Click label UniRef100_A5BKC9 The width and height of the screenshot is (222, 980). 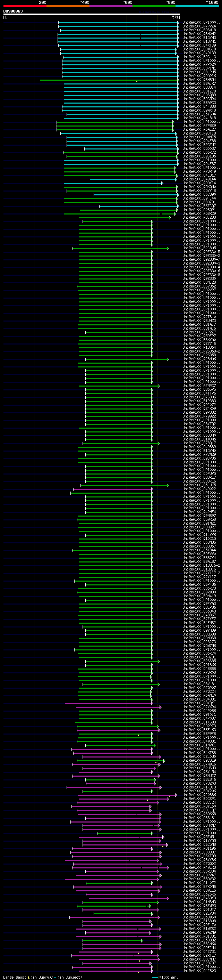pyautogui.click(x=199, y=213)
